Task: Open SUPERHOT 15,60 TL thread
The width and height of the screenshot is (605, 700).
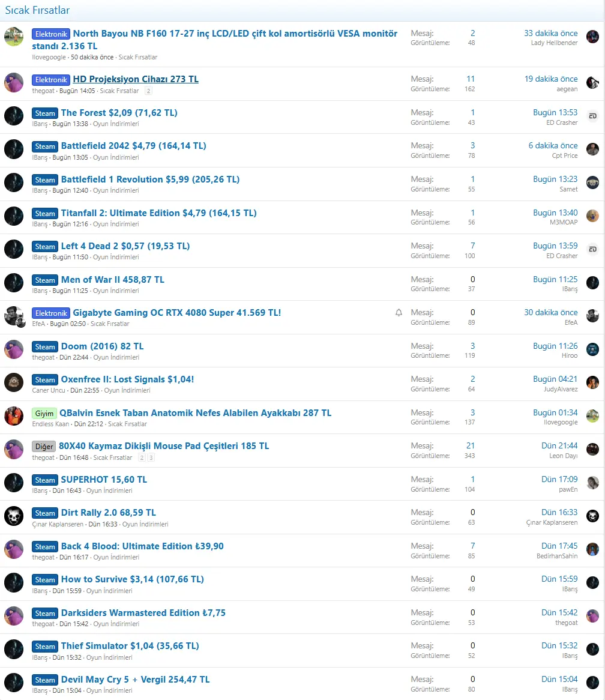Action: (x=104, y=480)
